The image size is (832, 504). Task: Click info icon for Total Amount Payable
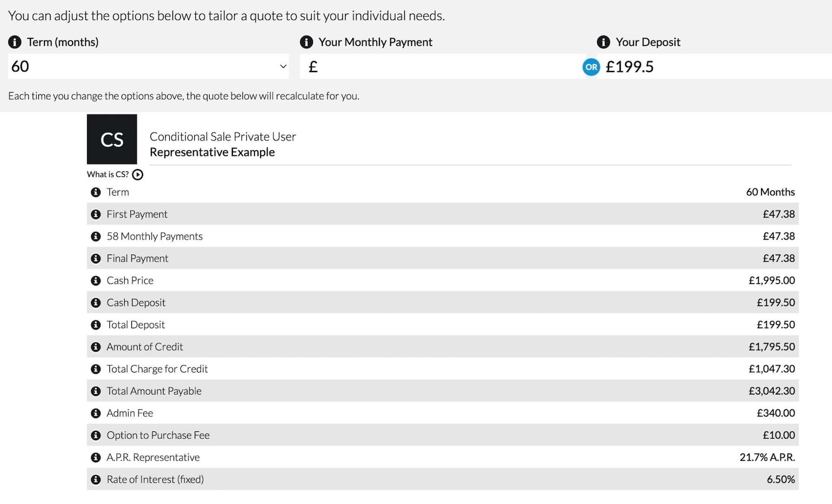pyautogui.click(x=96, y=391)
